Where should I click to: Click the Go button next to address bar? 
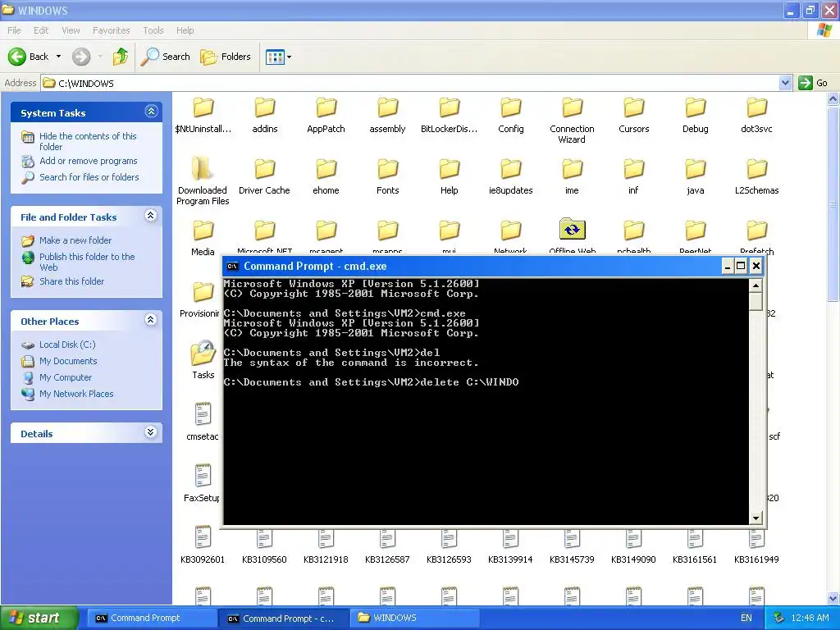click(x=813, y=83)
